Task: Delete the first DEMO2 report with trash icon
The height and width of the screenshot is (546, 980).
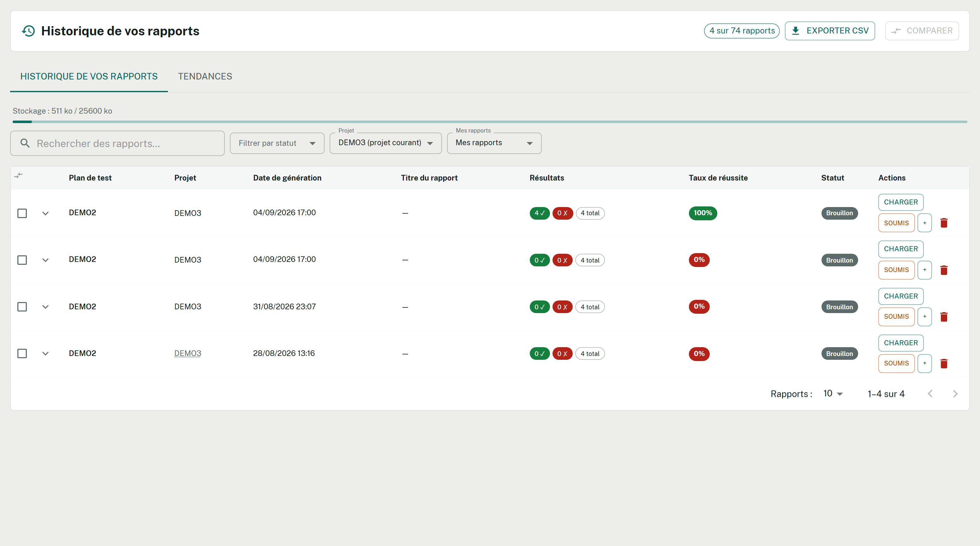Action: [944, 223]
